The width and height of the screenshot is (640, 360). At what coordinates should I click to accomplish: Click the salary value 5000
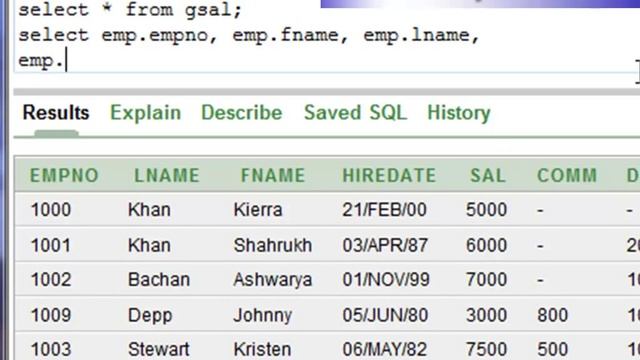(487, 210)
